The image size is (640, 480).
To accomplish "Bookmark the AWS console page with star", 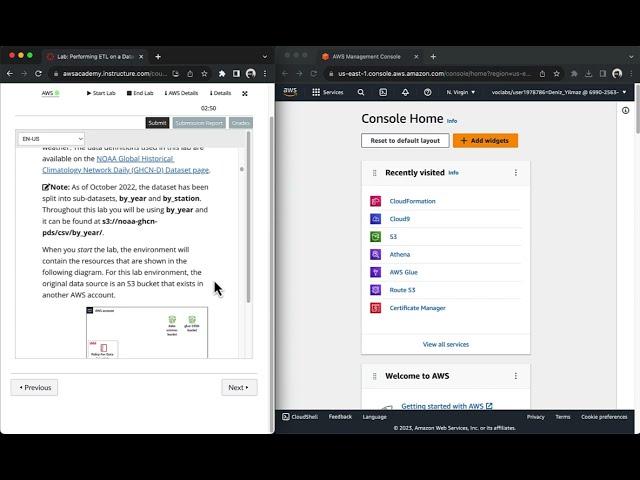I will (556, 73).
